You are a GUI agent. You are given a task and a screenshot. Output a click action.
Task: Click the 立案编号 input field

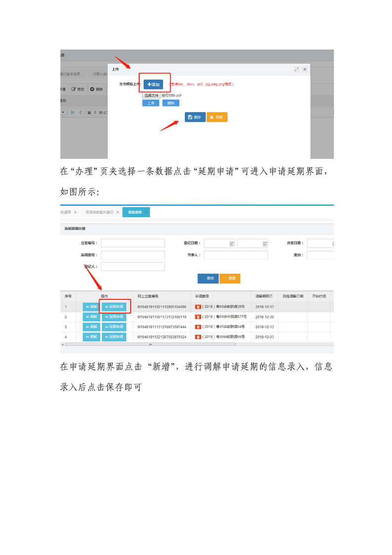[x=132, y=243]
